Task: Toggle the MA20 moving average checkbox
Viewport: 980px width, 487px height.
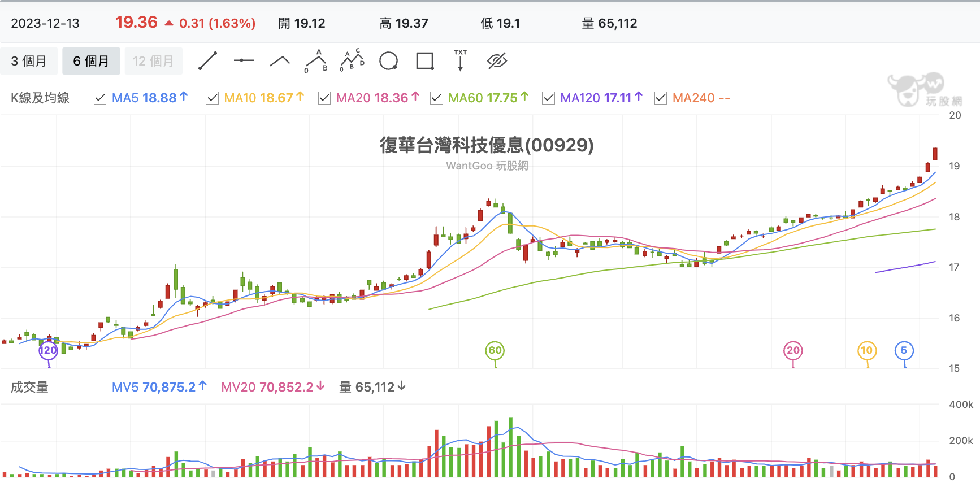Action: [x=324, y=98]
